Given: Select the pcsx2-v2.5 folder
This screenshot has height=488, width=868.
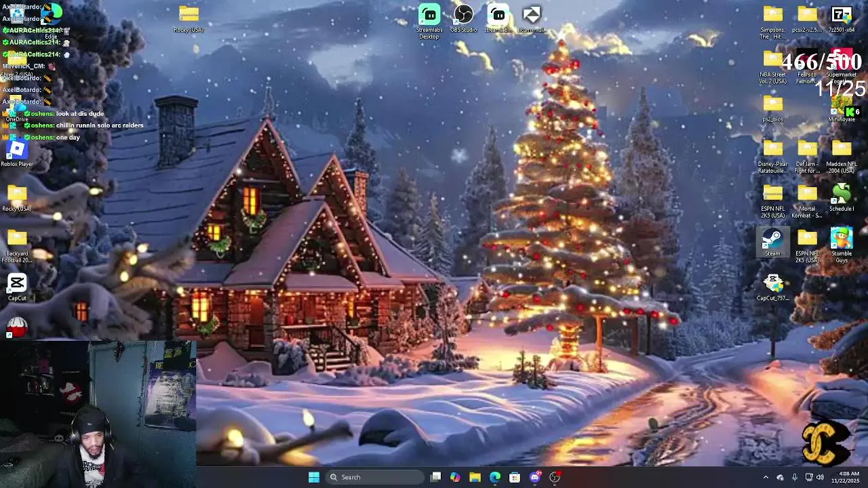Looking at the screenshot, I should click(807, 19).
